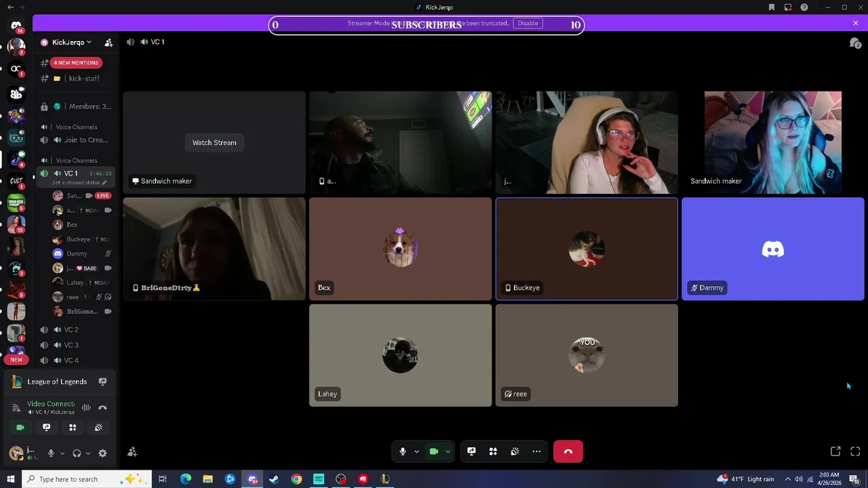Viewport: 868px width, 488px height.
Task: Open activities button in voice panel
Action: coord(73,428)
